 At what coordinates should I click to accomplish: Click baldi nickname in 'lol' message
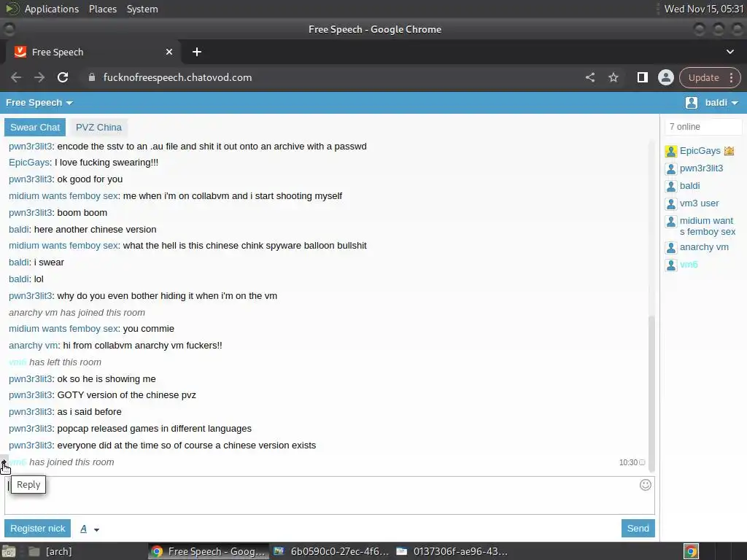(x=19, y=279)
